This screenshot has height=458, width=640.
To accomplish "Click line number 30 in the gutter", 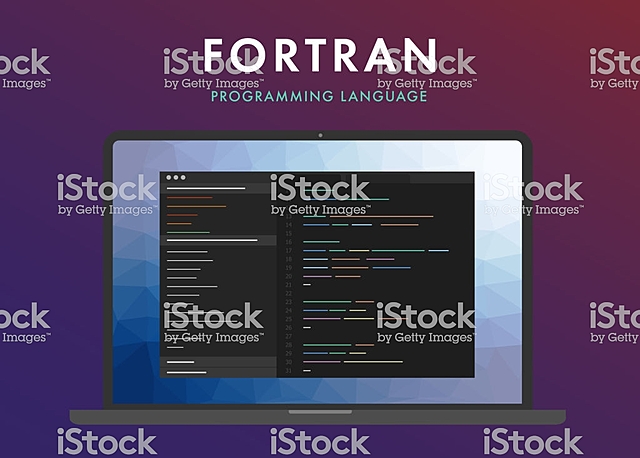I will [x=289, y=362].
